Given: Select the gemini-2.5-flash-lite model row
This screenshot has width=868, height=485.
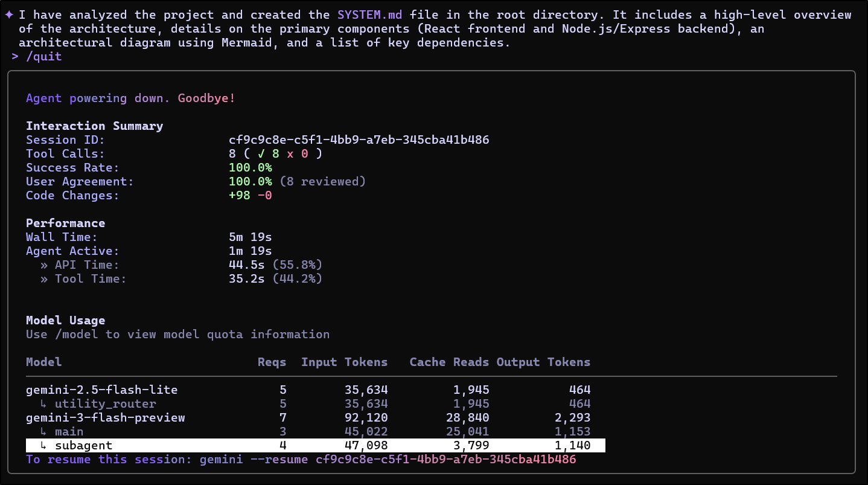Looking at the screenshot, I should 101,390.
